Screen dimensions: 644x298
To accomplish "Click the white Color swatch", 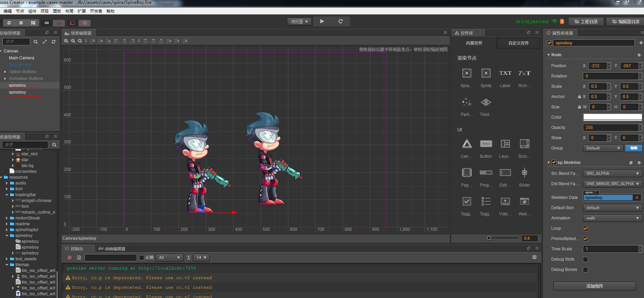I will [612, 117].
